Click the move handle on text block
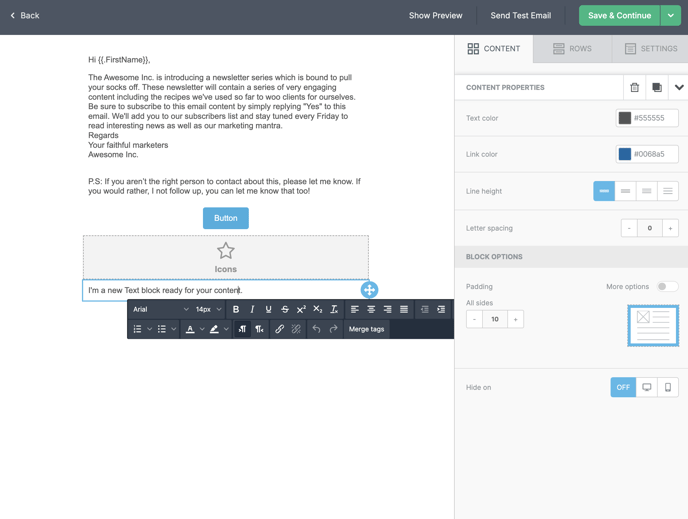688x519 pixels. point(369,290)
